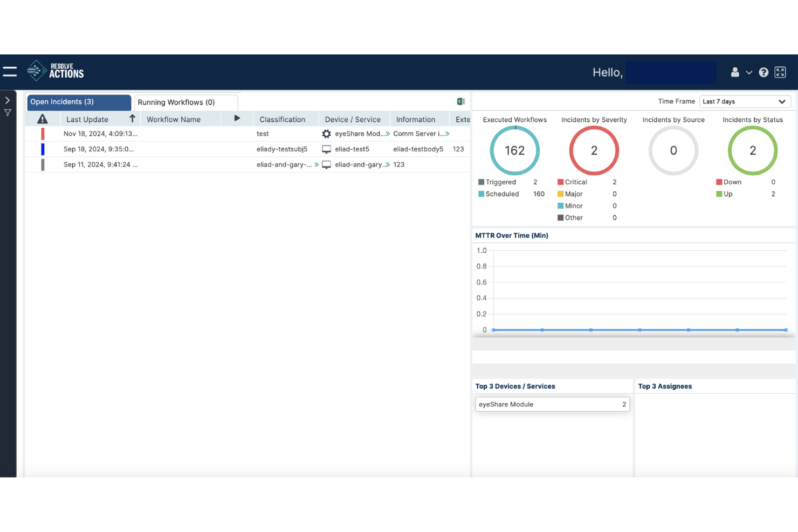The height and width of the screenshot is (532, 798).
Task: Click the truncated Exte column header
Action: click(463, 120)
